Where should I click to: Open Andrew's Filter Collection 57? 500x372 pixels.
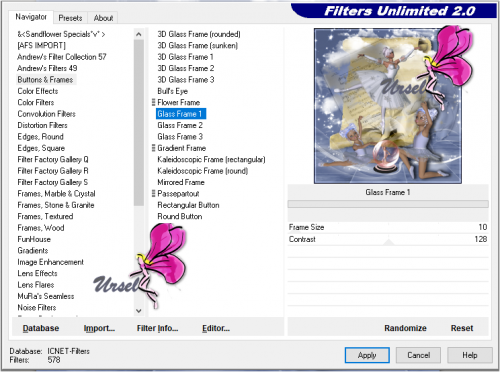click(62, 57)
